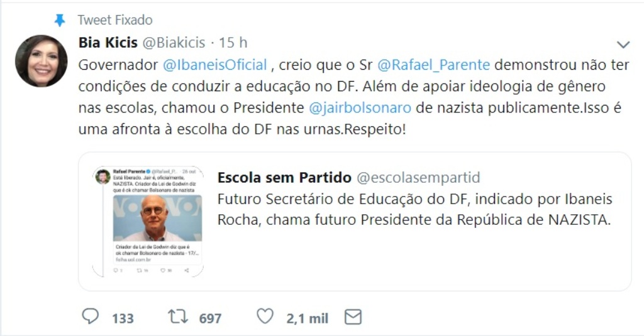The image size is (644, 336).
Task: Expand the tweet options chevron menu
Action: click(623, 45)
